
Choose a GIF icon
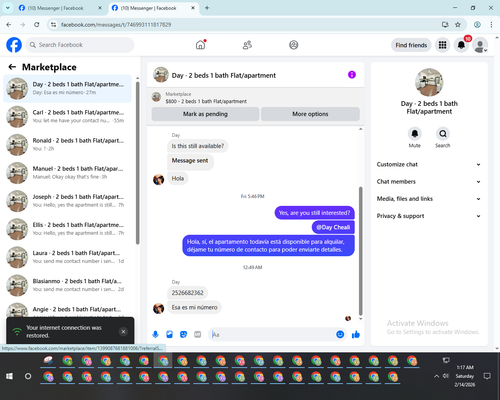(x=198, y=334)
